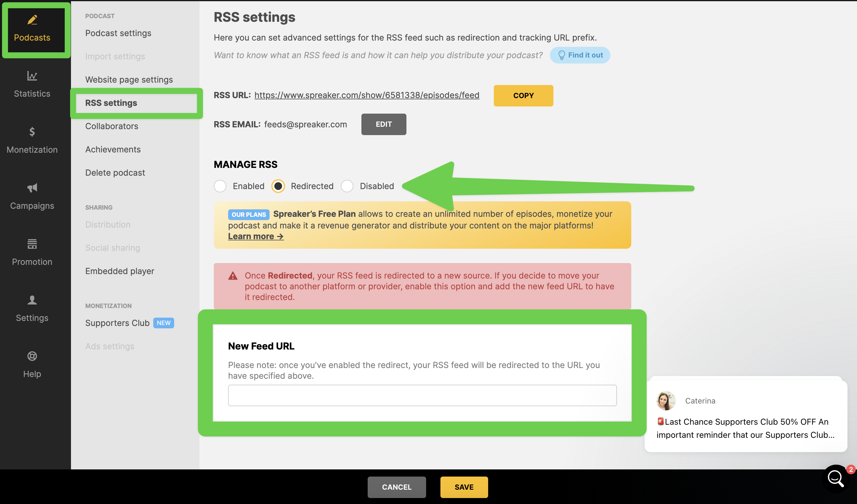Click the EDIT button for RSS email
The width and height of the screenshot is (857, 504).
(383, 124)
